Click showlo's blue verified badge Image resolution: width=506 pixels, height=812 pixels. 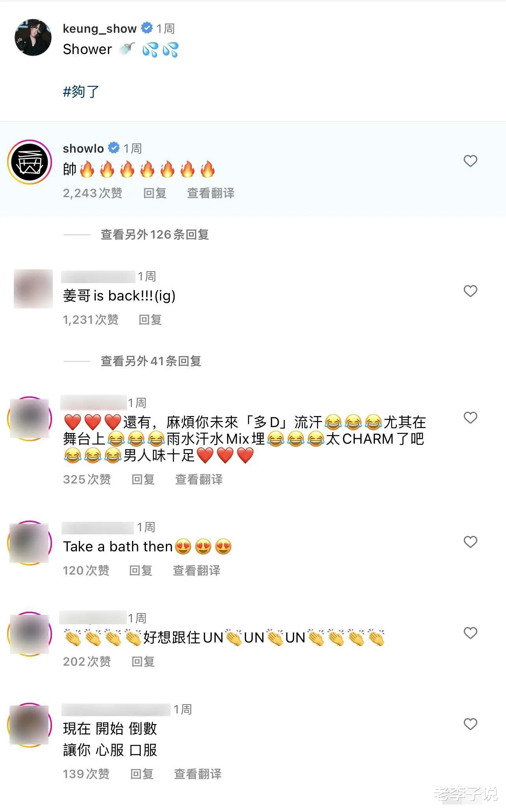(114, 148)
